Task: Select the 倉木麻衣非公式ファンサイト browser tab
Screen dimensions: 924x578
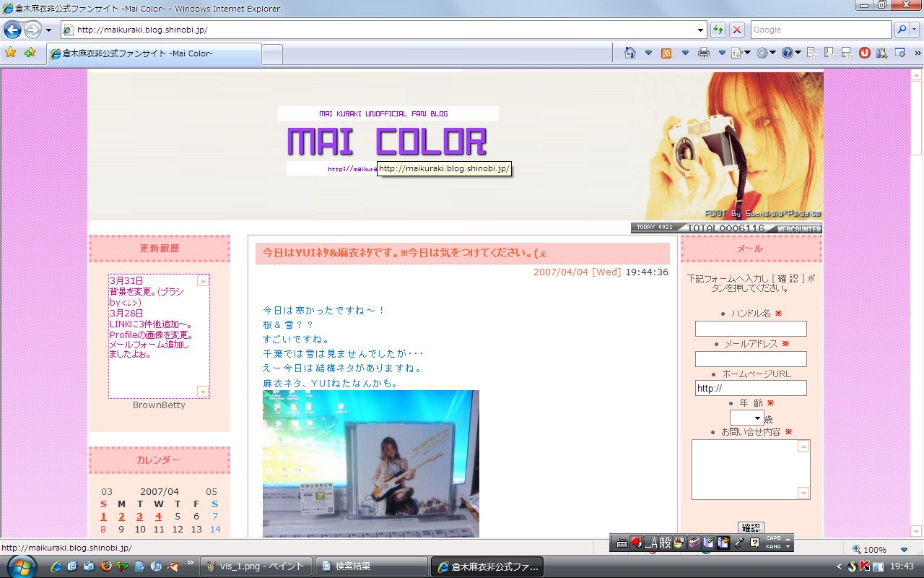Action: [x=154, y=53]
